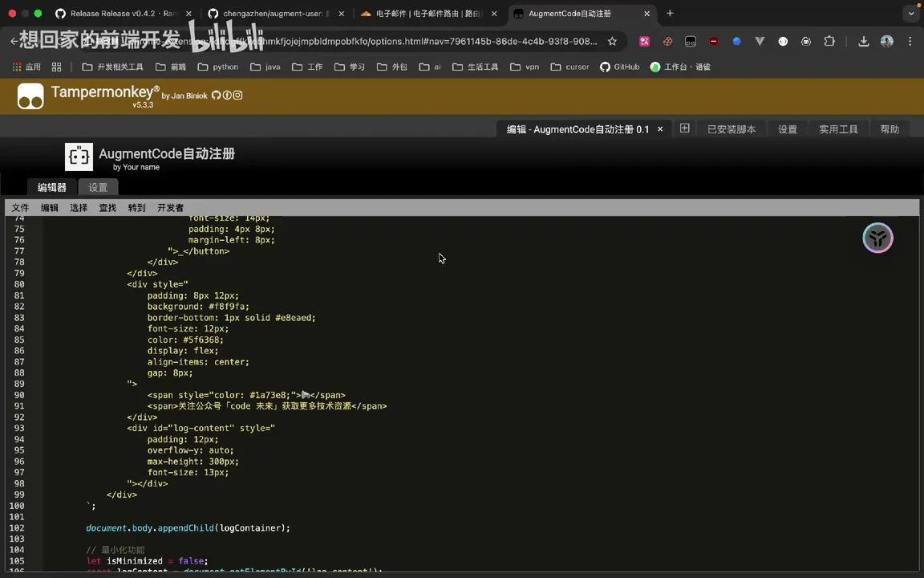Open the tab search dropdown arrow
This screenshot has width=924, height=578.
[911, 13]
